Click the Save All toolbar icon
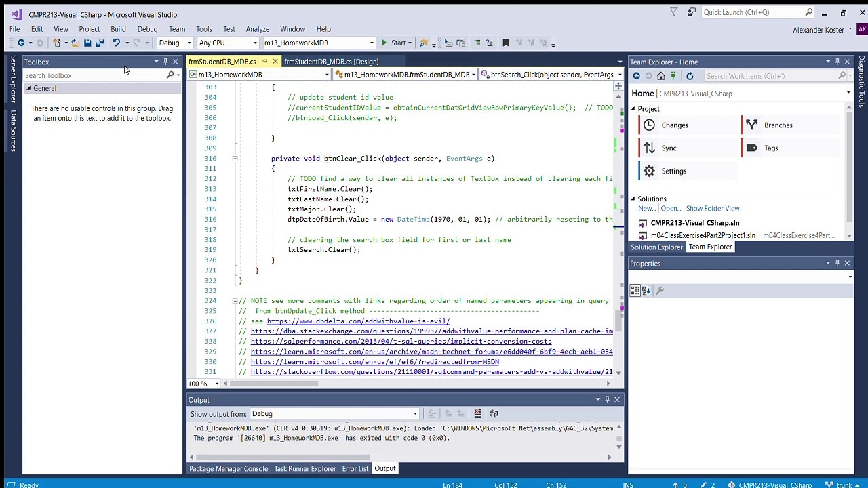 pyautogui.click(x=100, y=43)
